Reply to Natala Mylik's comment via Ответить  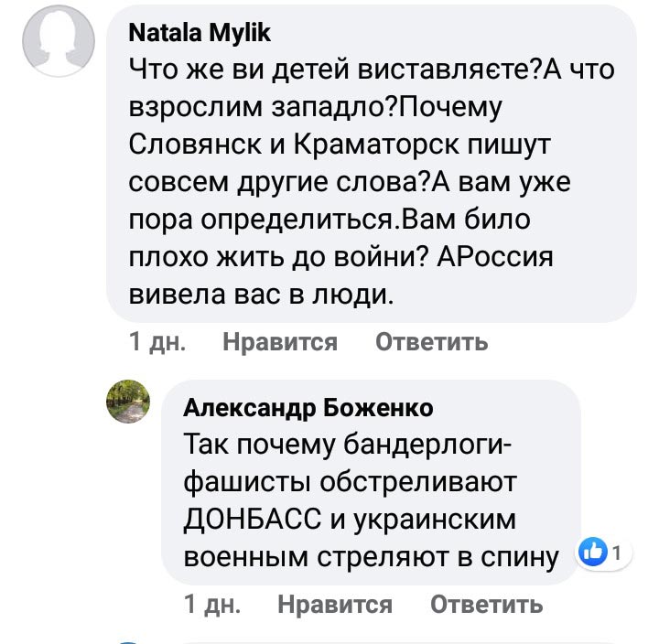(431, 342)
